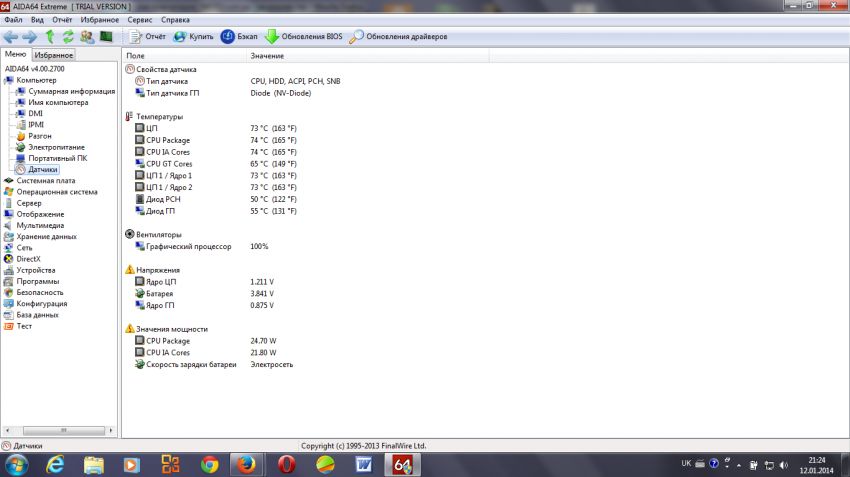Viewport: 850px width, 477px height.
Task: Open Opera browser from taskbar
Action: [x=286, y=465]
